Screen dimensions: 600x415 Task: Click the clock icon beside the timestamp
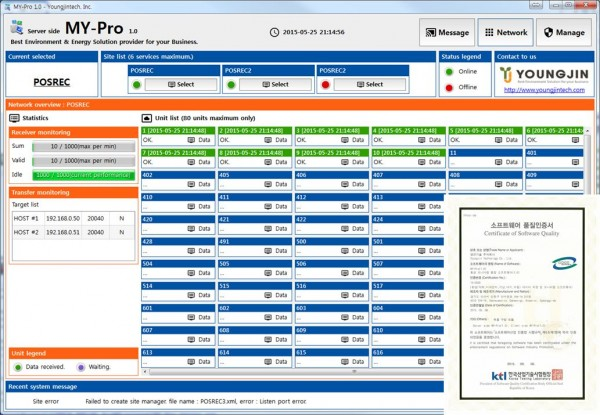274,33
